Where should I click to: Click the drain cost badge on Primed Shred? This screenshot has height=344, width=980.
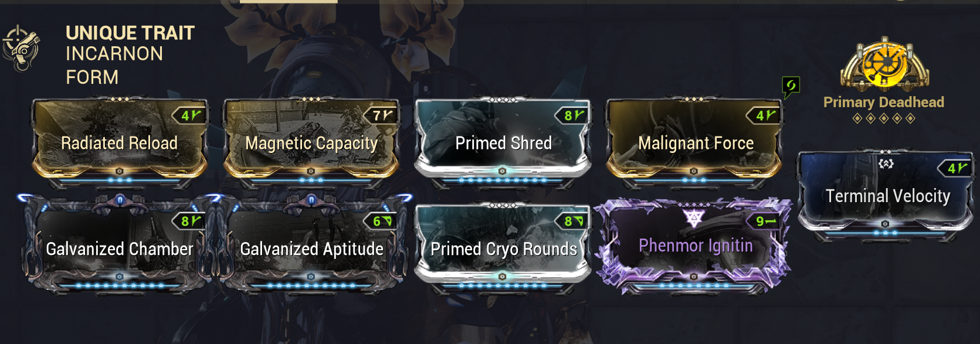click(x=571, y=115)
